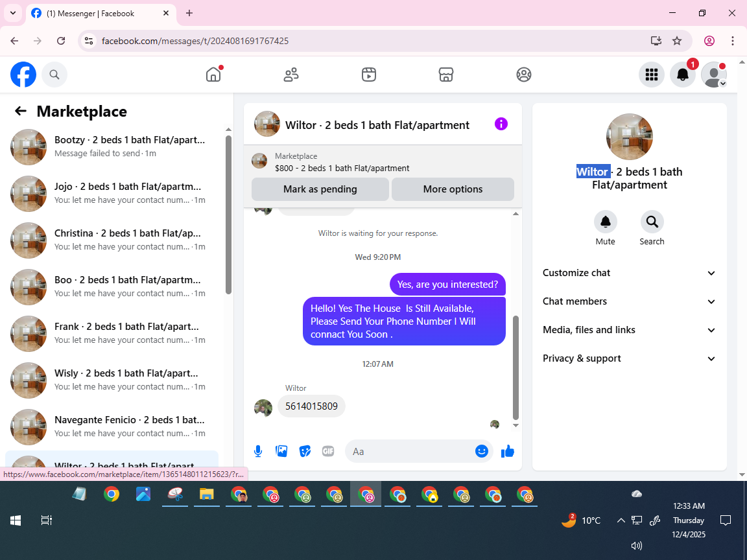The image size is (747, 560).
Task: Click the 'Yes, are you interested?' message bubble
Action: click(x=448, y=285)
